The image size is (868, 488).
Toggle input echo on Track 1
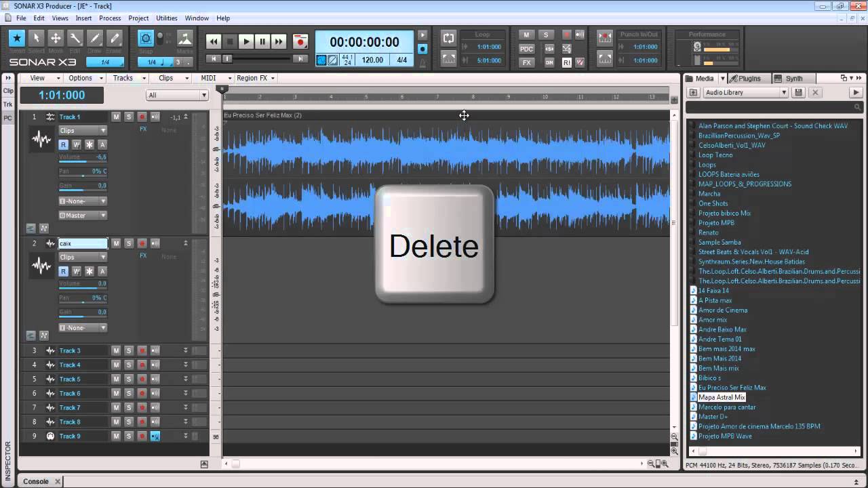[x=155, y=117]
